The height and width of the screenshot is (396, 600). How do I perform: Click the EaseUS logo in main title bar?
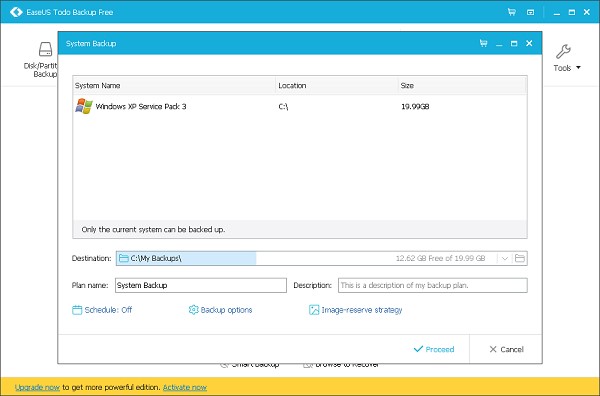[16, 12]
